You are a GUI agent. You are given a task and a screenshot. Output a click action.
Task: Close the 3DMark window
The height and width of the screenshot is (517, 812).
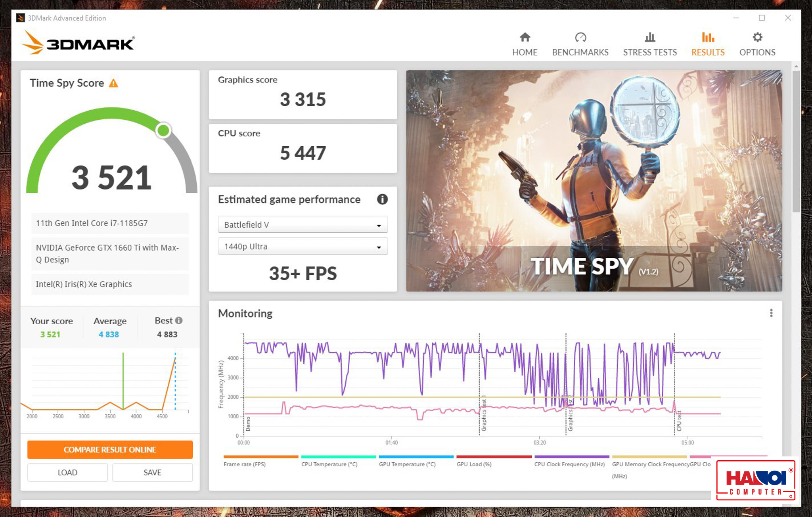coord(788,18)
